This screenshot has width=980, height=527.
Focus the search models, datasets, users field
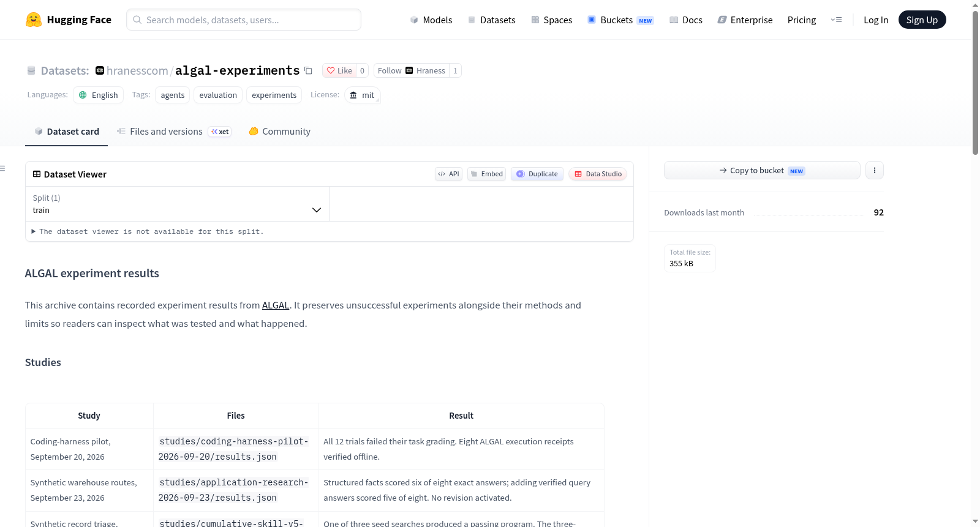tap(244, 20)
